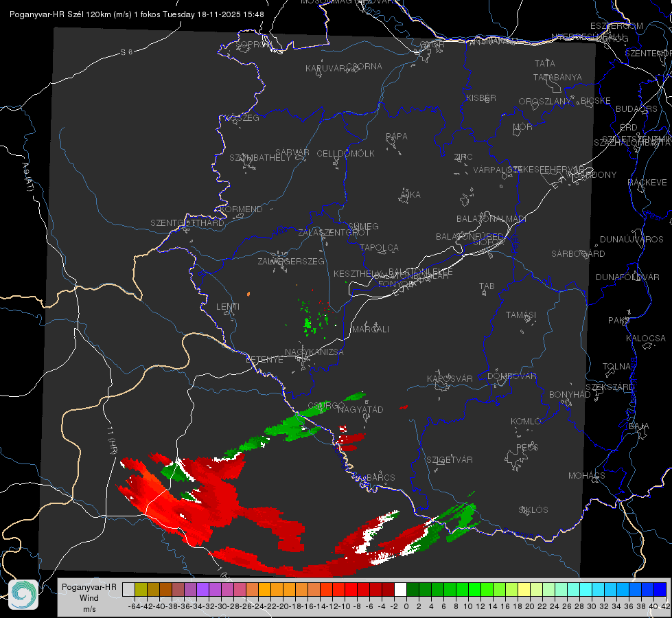The height and width of the screenshot is (618, 672).
Task: Click the KALOCSA city label
Action: 645,339
